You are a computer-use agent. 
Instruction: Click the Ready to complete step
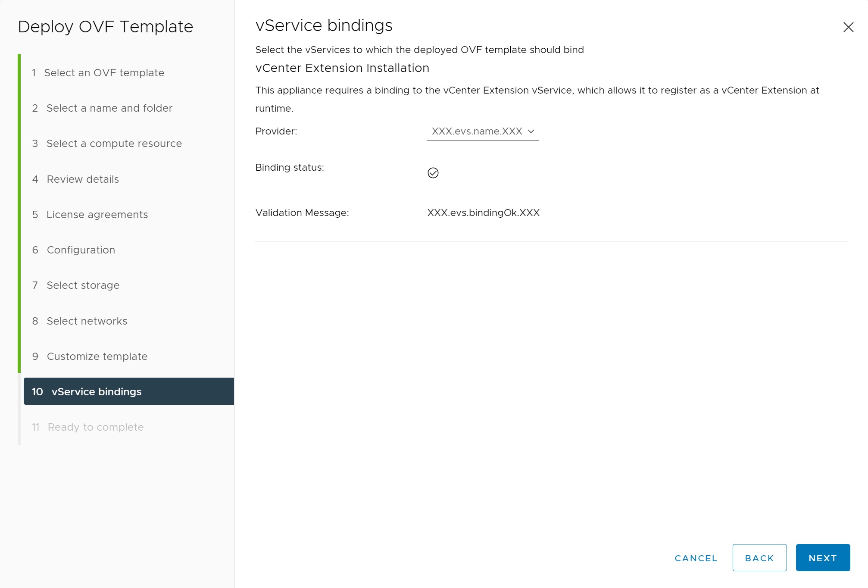click(x=95, y=427)
